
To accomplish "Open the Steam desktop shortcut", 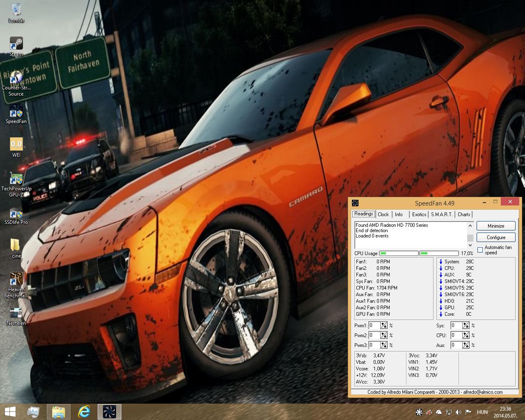I will (x=16, y=46).
